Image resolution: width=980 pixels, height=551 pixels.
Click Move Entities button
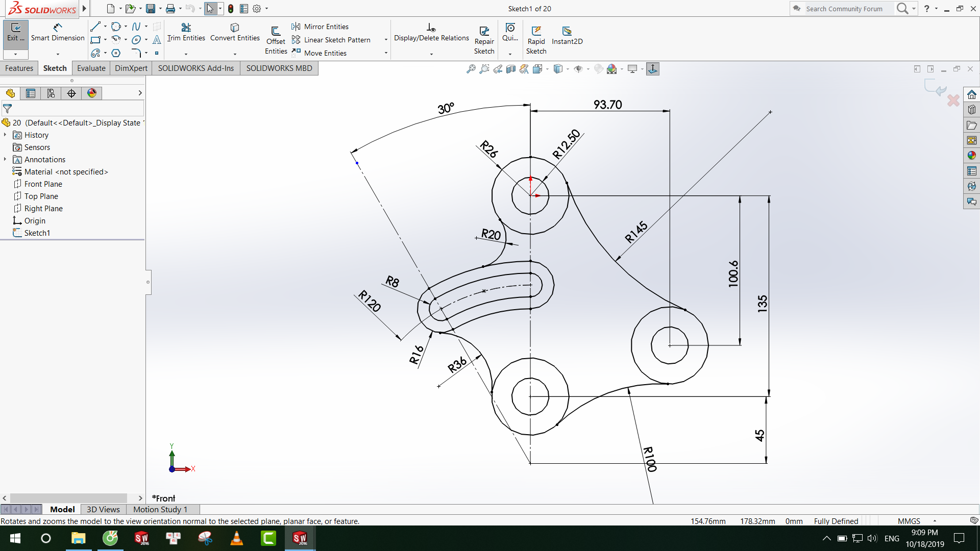point(319,53)
